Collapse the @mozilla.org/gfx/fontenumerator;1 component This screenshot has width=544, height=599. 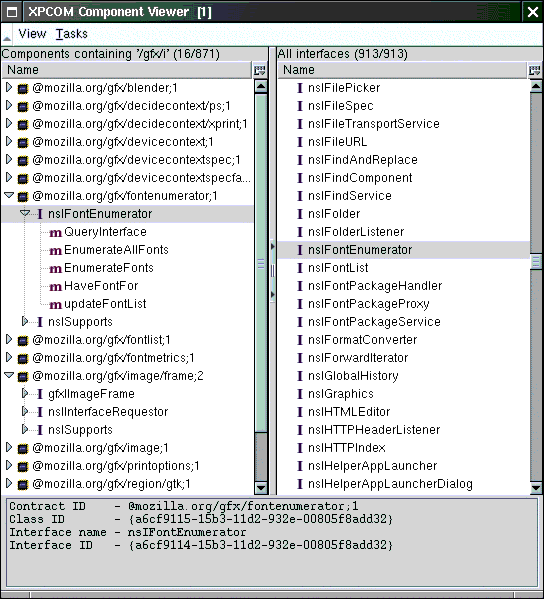click(9, 196)
